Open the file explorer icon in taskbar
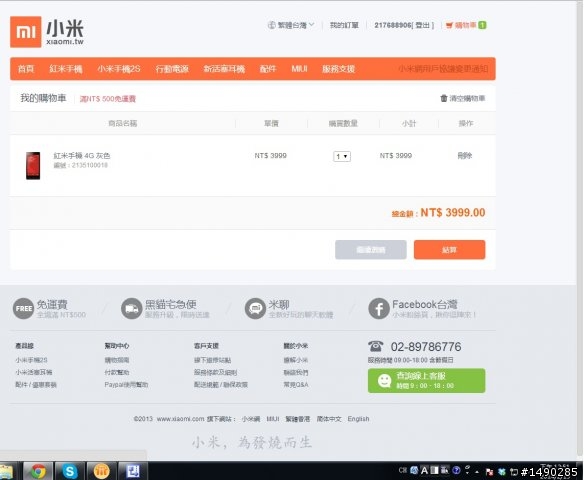584x480 pixels. tap(6, 471)
